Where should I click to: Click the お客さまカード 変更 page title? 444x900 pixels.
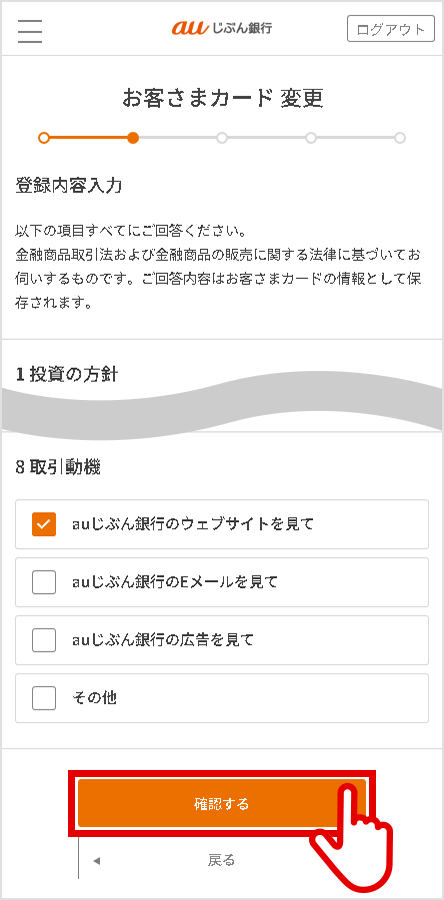(x=223, y=98)
